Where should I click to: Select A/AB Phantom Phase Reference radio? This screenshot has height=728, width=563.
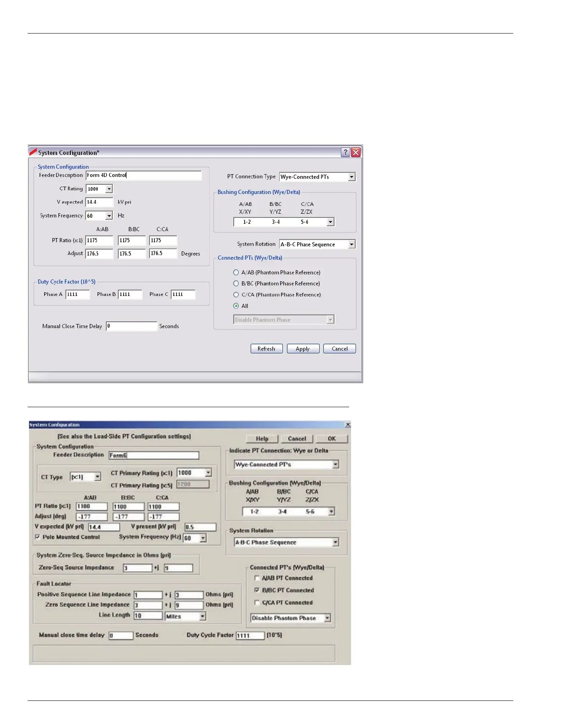[236, 273]
